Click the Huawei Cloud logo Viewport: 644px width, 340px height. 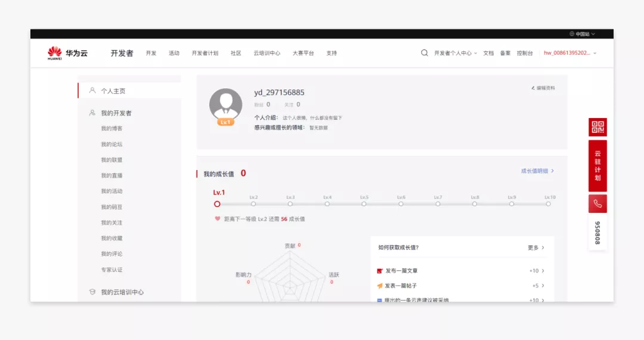pos(68,53)
